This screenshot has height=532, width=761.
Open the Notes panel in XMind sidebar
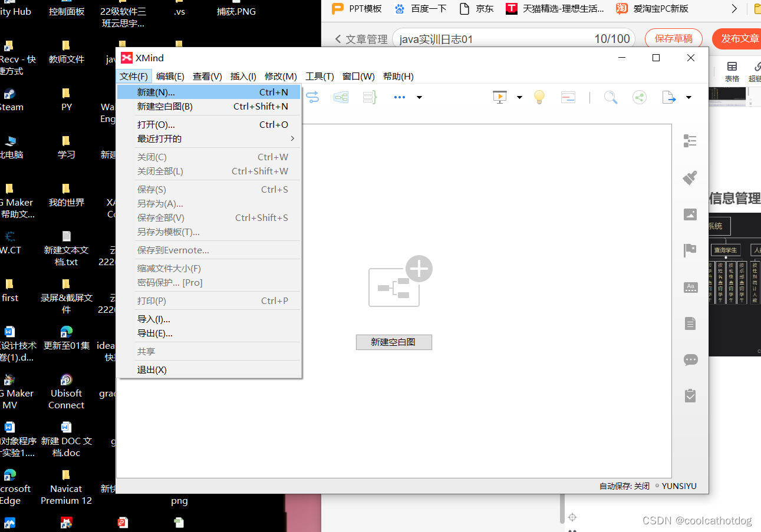coord(690,323)
